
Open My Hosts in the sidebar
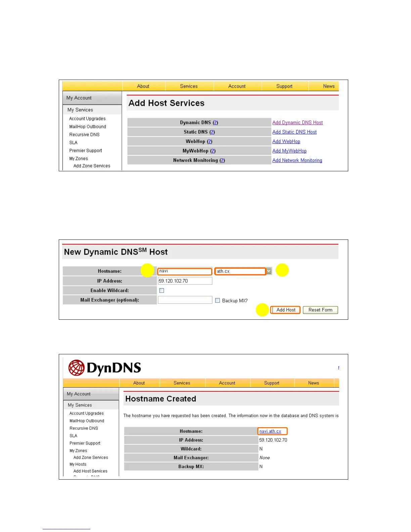pos(78,464)
